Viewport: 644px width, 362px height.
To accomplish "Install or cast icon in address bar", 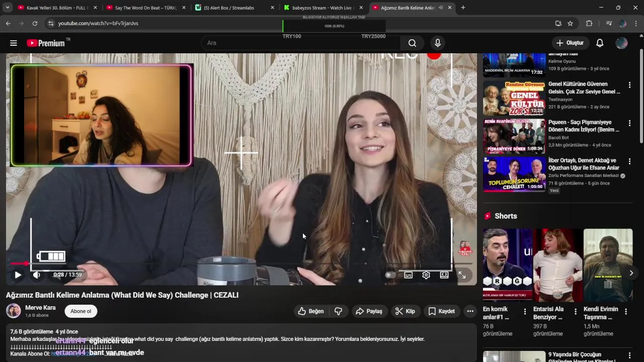I will pyautogui.click(x=558, y=23).
